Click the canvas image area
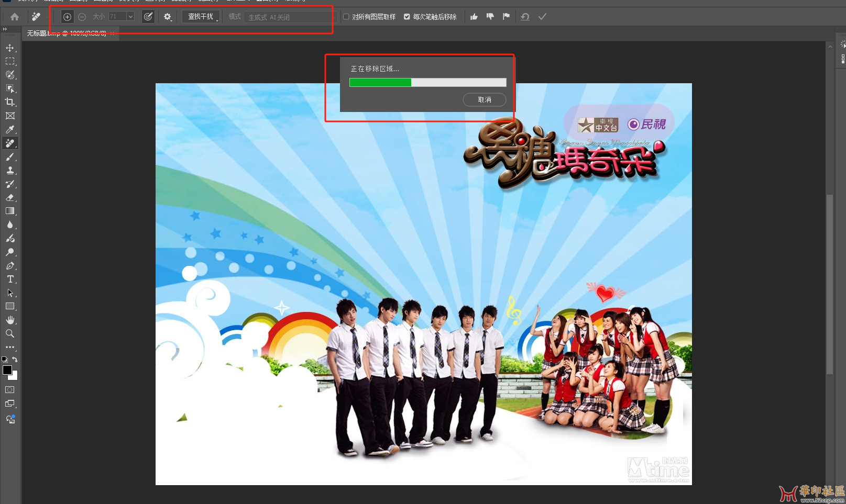The image size is (846, 504). point(423,284)
